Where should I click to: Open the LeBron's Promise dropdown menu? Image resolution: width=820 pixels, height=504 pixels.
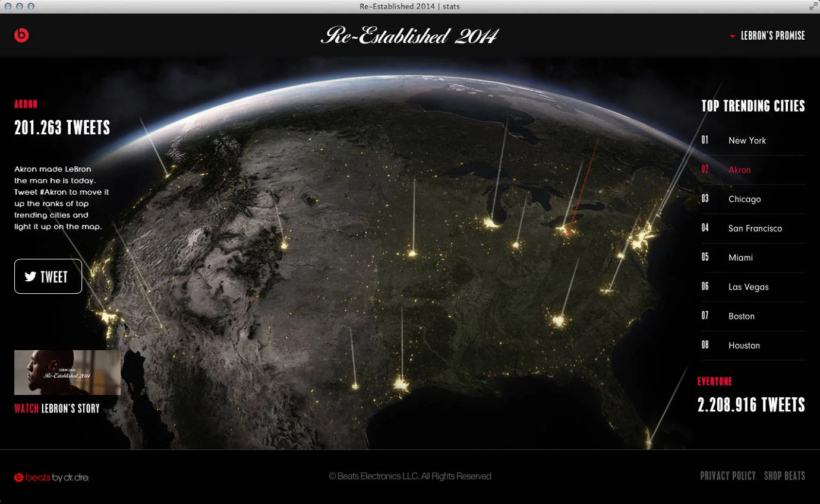click(x=767, y=36)
